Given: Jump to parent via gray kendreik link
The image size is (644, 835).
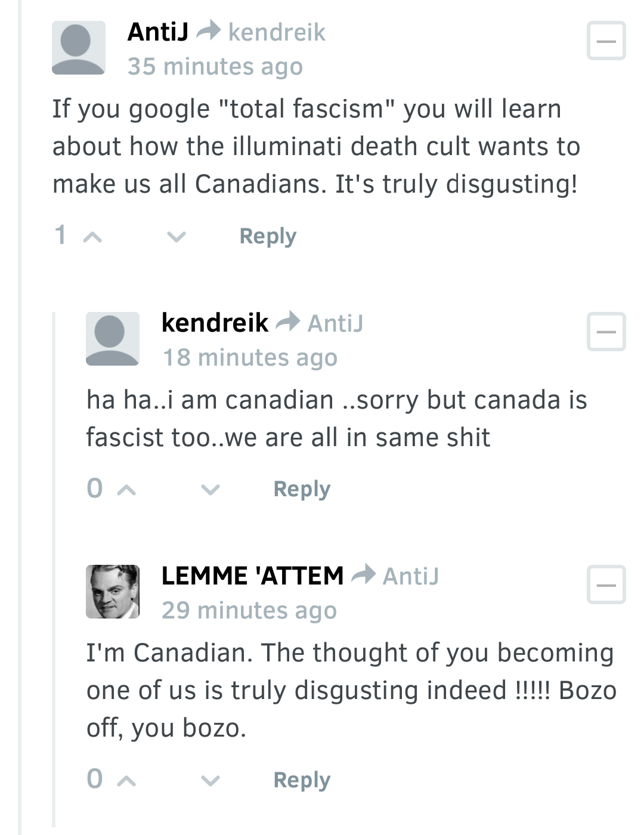Looking at the screenshot, I should [277, 32].
